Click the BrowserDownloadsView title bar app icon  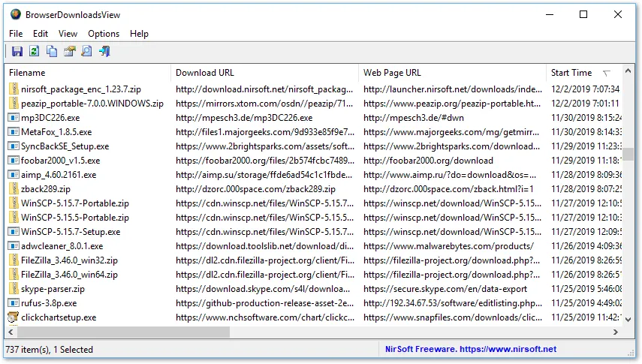16,14
